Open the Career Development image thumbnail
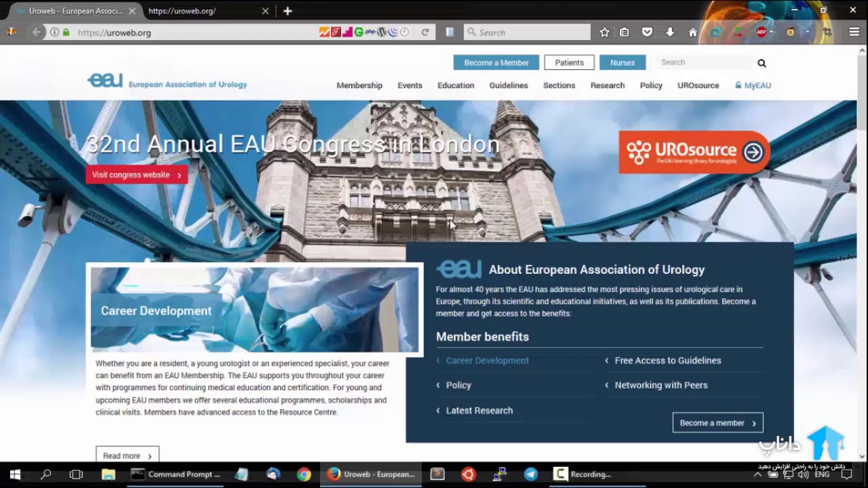Screen dimensions: 868x488 (255, 310)
